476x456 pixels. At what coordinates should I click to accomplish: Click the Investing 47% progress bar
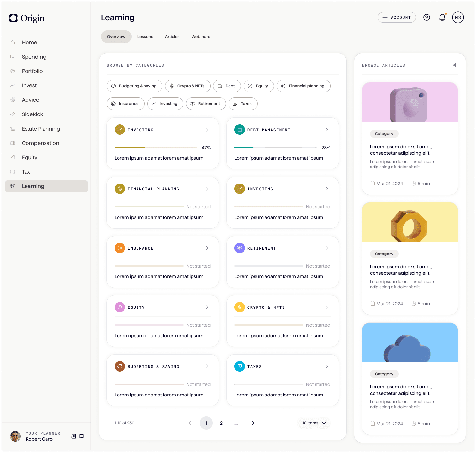coord(156,148)
